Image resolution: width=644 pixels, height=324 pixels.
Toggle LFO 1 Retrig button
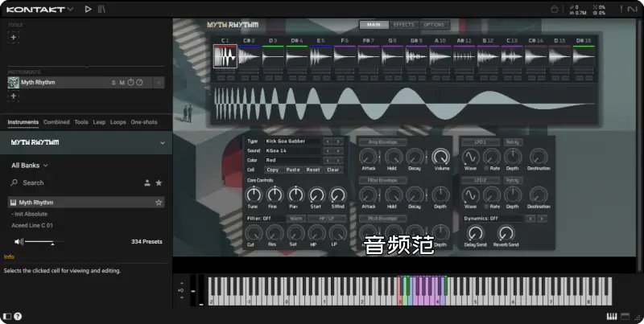coord(512,141)
